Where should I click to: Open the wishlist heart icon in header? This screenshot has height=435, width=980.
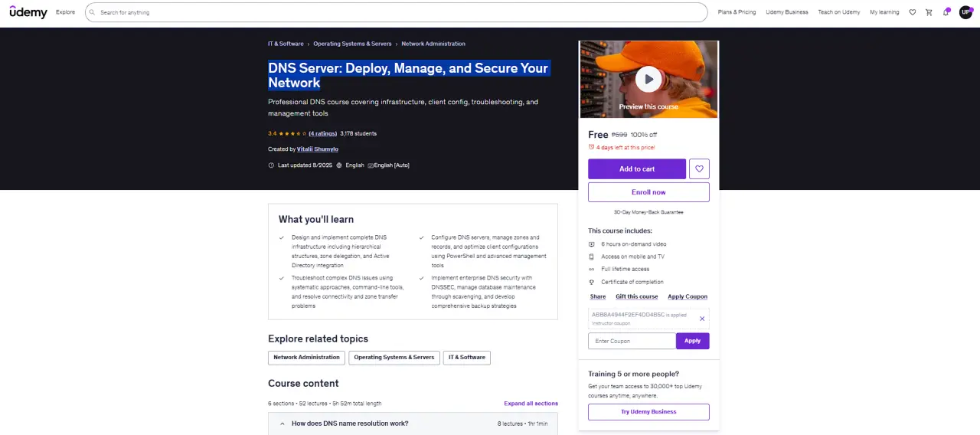pos(912,12)
